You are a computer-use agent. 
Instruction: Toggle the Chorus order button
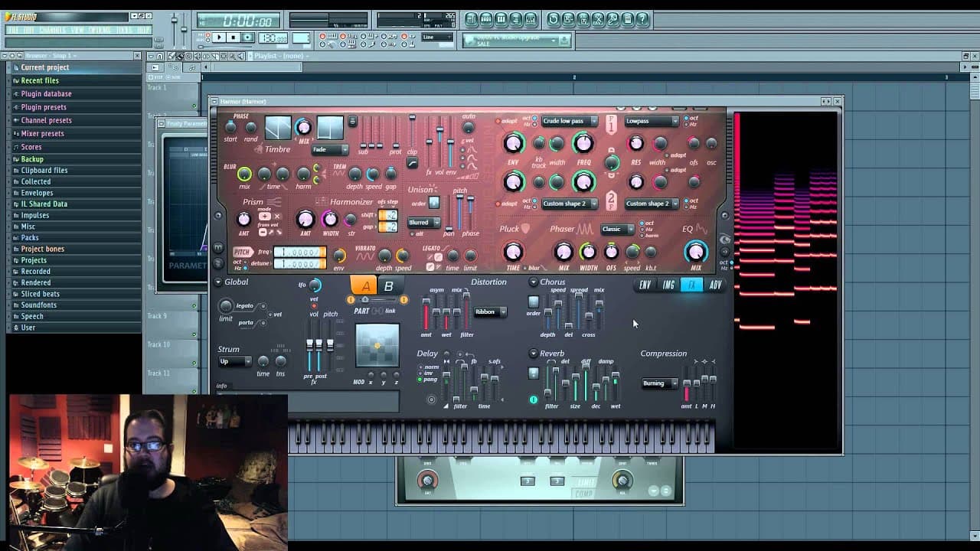click(534, 302)
